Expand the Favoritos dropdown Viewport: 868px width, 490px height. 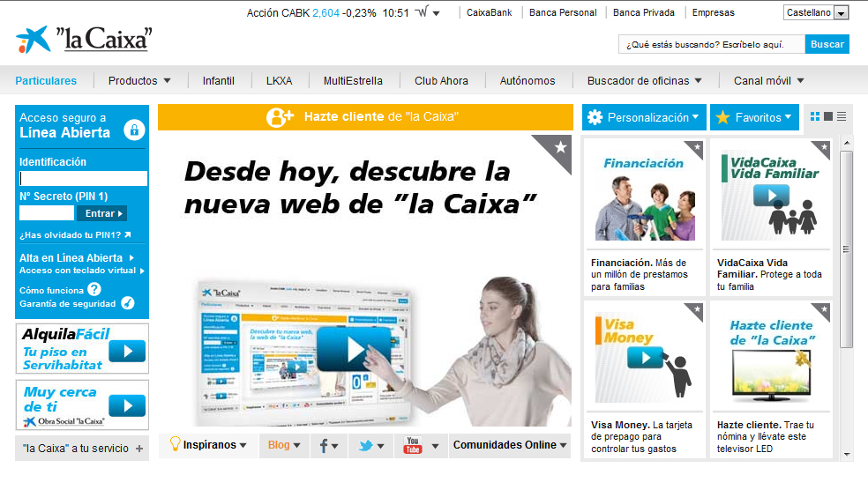click(x=754, y=117)
